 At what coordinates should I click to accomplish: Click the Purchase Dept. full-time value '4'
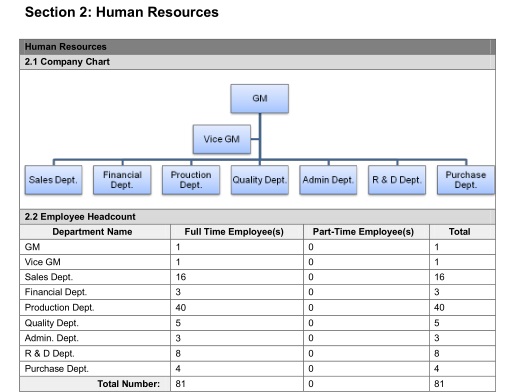tap(178, 369)
